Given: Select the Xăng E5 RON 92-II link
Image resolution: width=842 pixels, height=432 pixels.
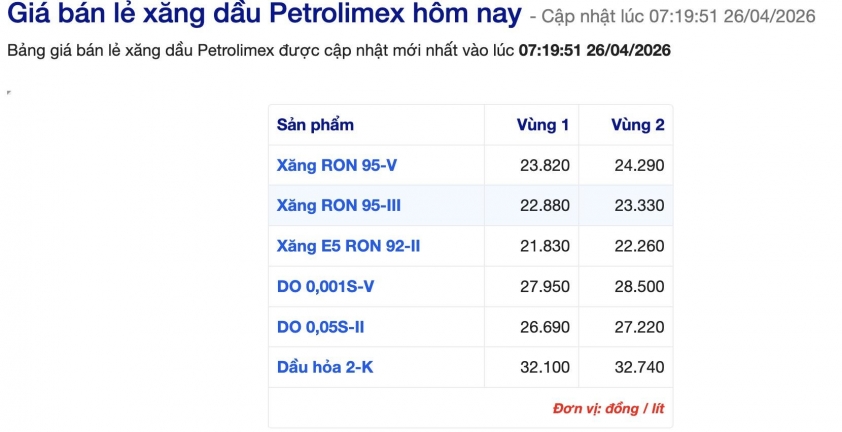Looking at the screenshot, I should point(348,246).
